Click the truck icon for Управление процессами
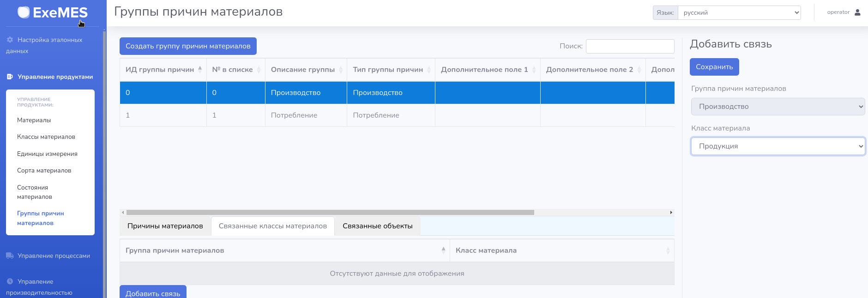The height and width of the screenshot is (298, 868). pos(10,256)
